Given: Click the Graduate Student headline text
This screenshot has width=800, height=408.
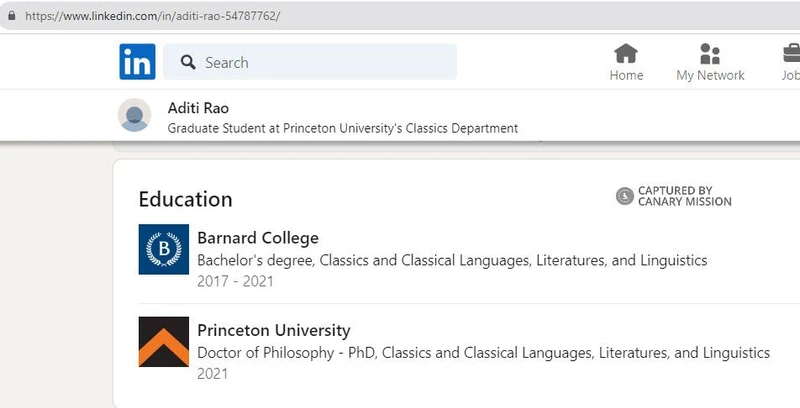Looking at the screenshot, I should [342, 128].
